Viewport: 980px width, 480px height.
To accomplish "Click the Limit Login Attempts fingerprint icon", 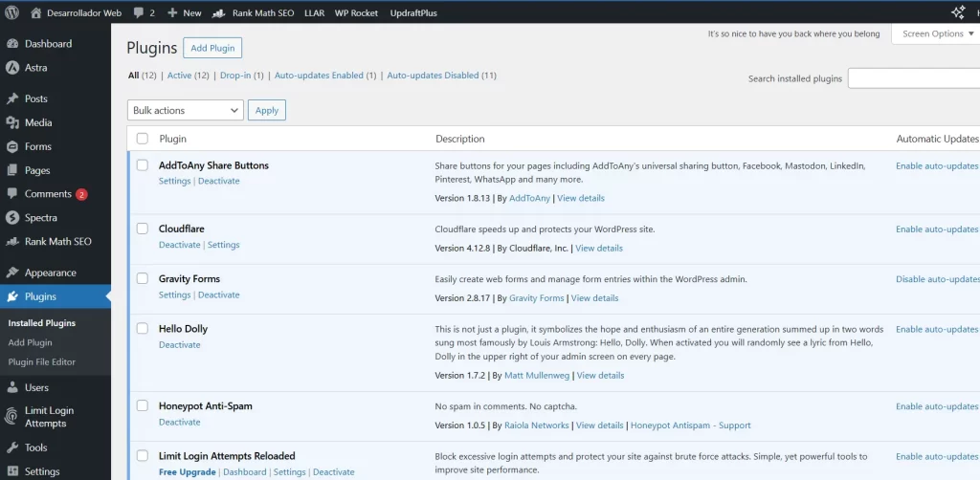I will click(11, 416).
